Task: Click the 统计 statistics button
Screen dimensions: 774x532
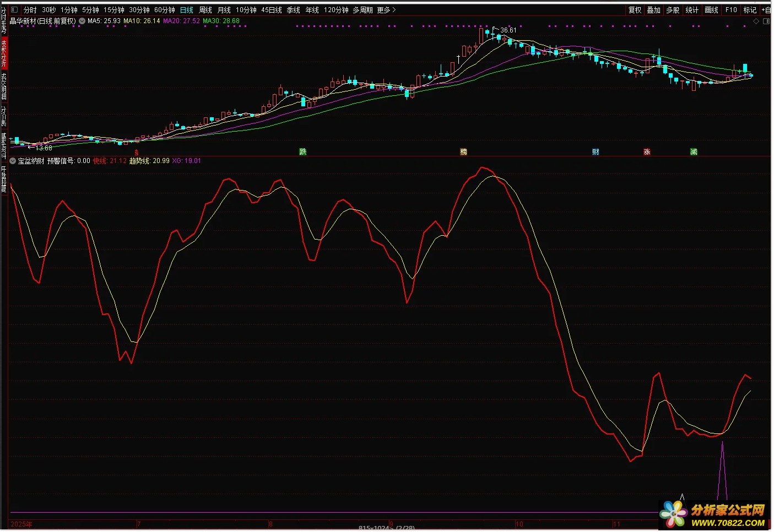Action: pos(692,10)
